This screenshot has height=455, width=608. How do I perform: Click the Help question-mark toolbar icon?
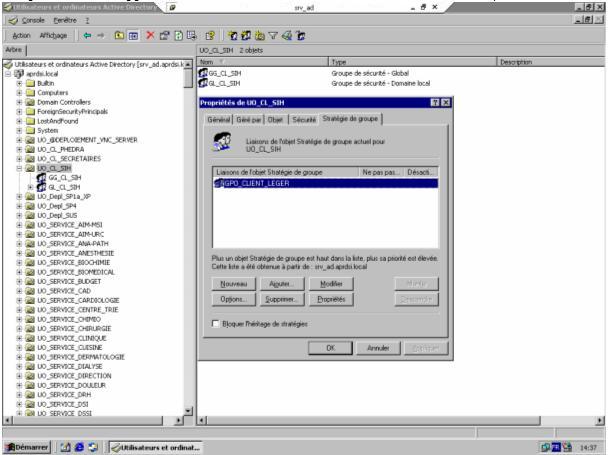coord(210,36)
